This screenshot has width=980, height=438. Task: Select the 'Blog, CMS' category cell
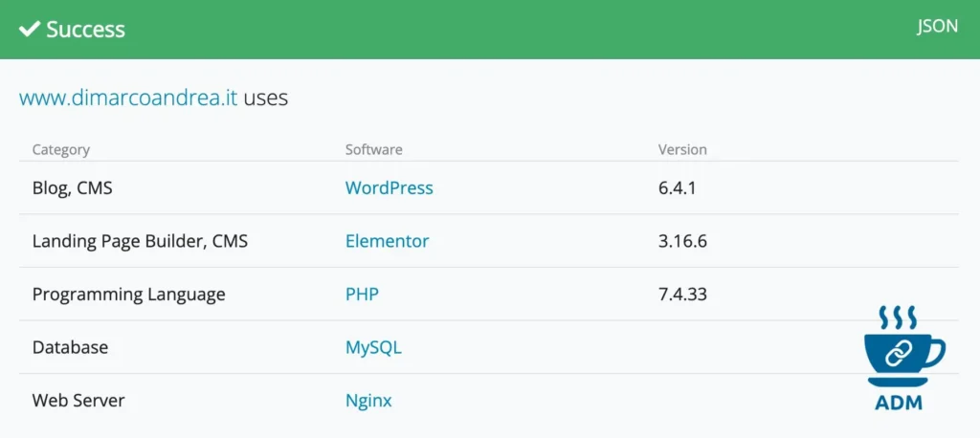coord(73,187)
